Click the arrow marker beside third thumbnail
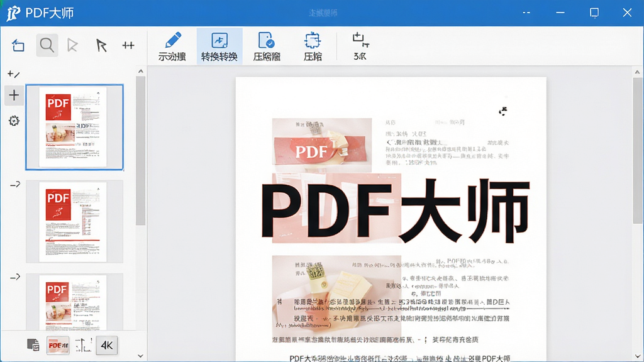This screenshot has width=644, height=362. tap(15, 277)
